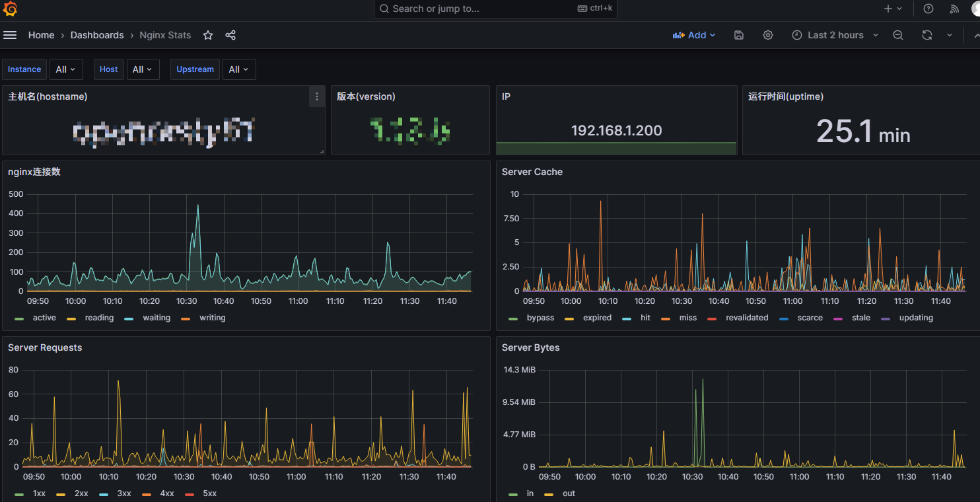This screenshot has height=502, width=980.
Task: Refresh the dashboard
Action: click(x=927, y=35)
